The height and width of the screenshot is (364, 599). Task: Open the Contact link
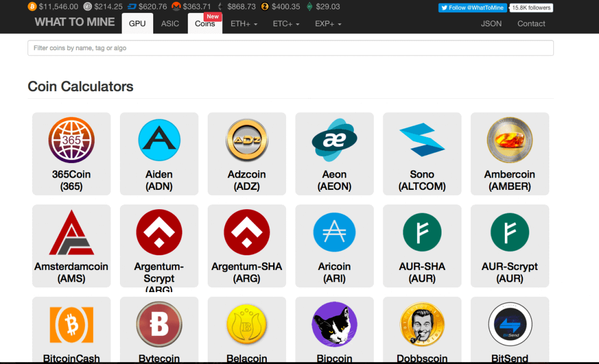(531, 24)
